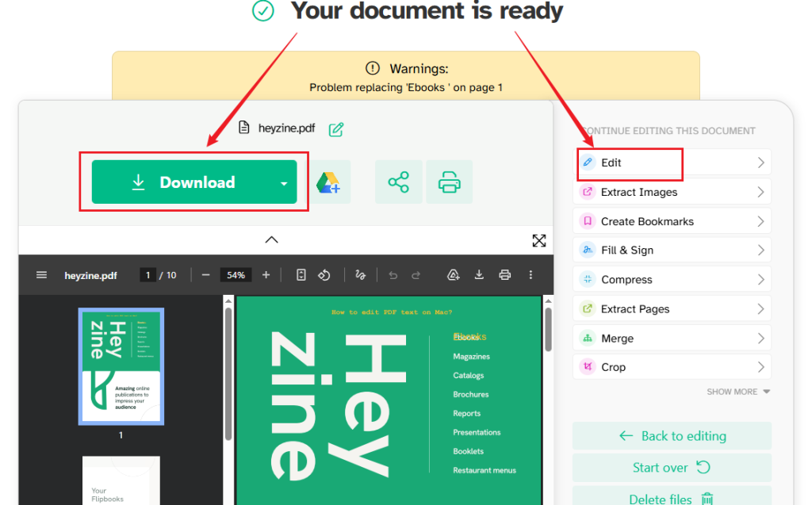Open the Merge option
The height and width of the screenshot is (505, 812).
pos(672,339)
